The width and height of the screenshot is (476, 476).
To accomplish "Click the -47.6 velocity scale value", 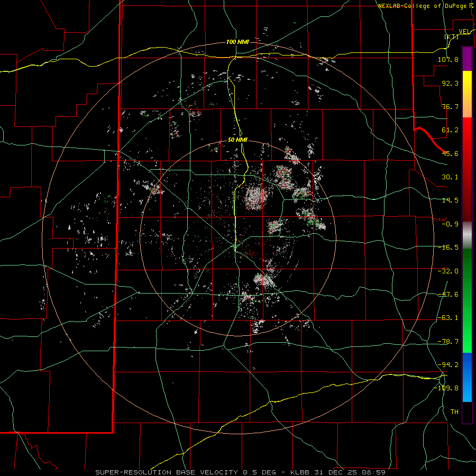I will click(448, 295).
